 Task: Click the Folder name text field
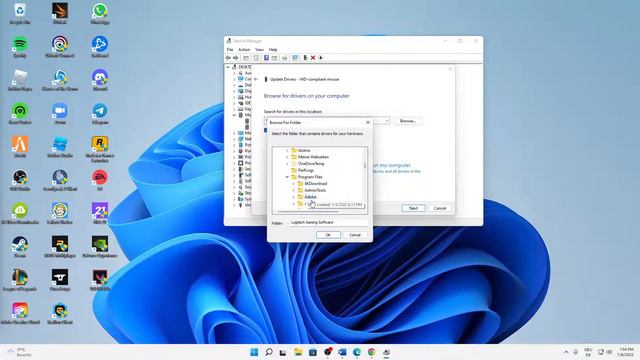(328, 222)
